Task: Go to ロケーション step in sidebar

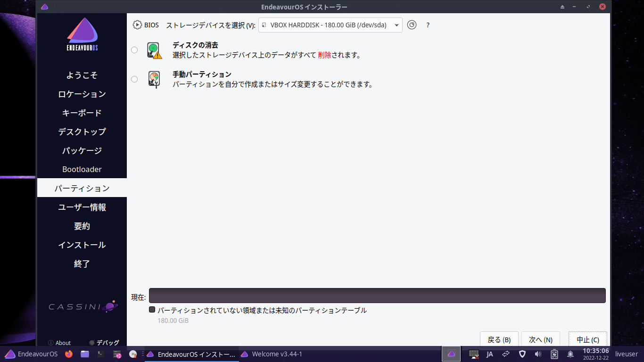Action: point(82,94)
